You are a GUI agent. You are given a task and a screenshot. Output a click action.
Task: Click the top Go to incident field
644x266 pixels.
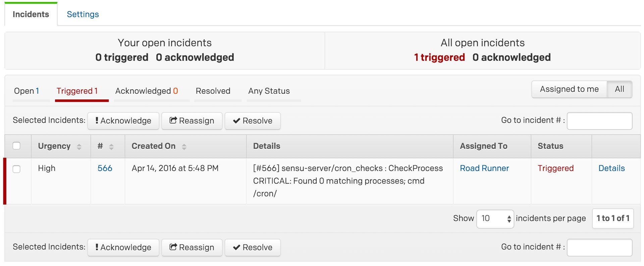click(x=599, y=121)
